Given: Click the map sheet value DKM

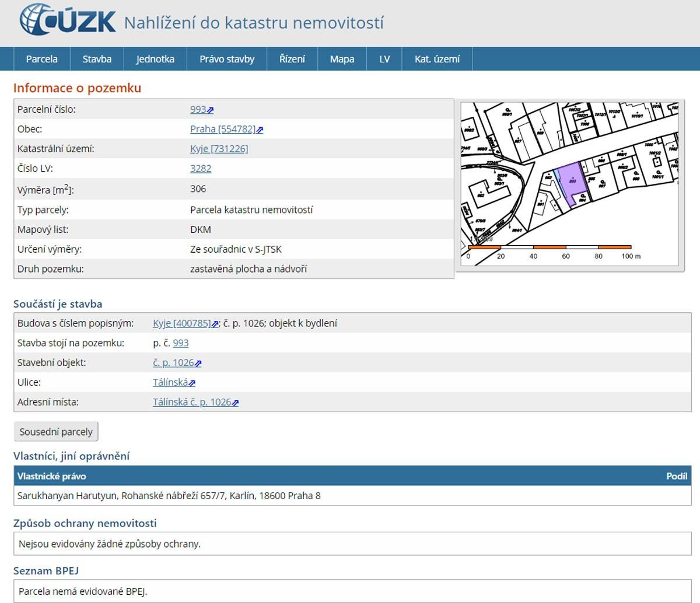Looking at the screenshot, I should [x=201, y=229].
